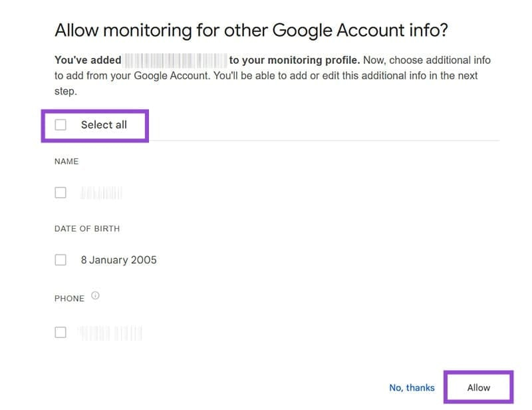Click the blurred email in the description
This screenshot has height=410, width=532.
tap(176, 61)
